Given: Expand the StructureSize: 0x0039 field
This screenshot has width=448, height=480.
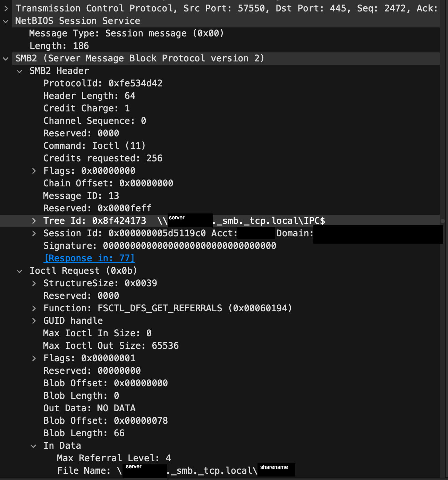Looking at the screenshot, I should 34,283.
